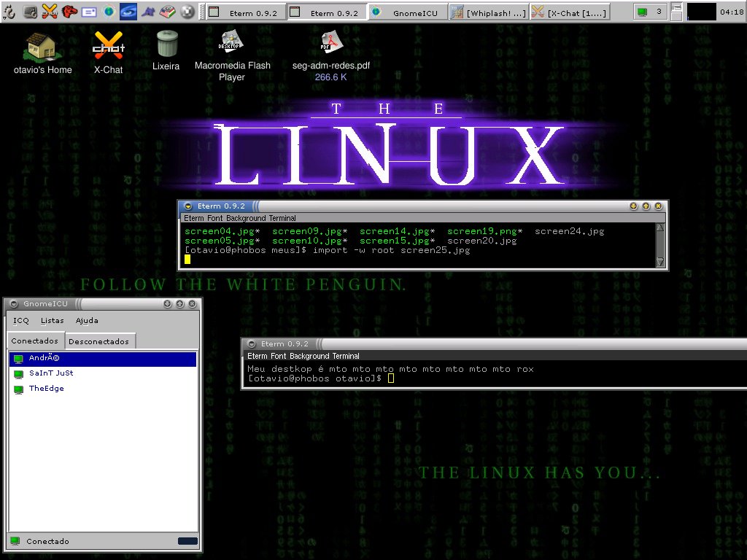Click the middle gray title button on GnomeICU
Viewport: 747px width, 560px height.
coord(179,304)
